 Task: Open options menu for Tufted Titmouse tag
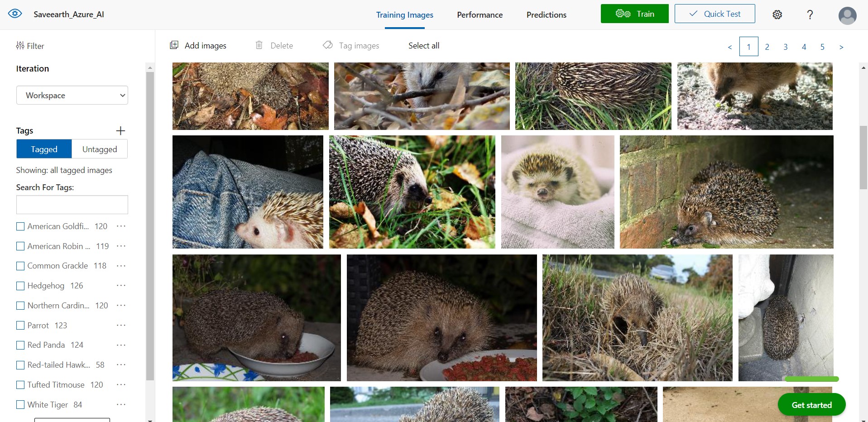tap(121, 384)
